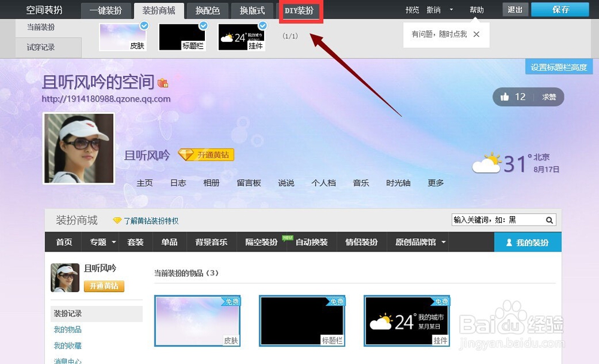Open 单品 in the store navigation
Viewport: 599px width, 364px height.
click(170, 242)
